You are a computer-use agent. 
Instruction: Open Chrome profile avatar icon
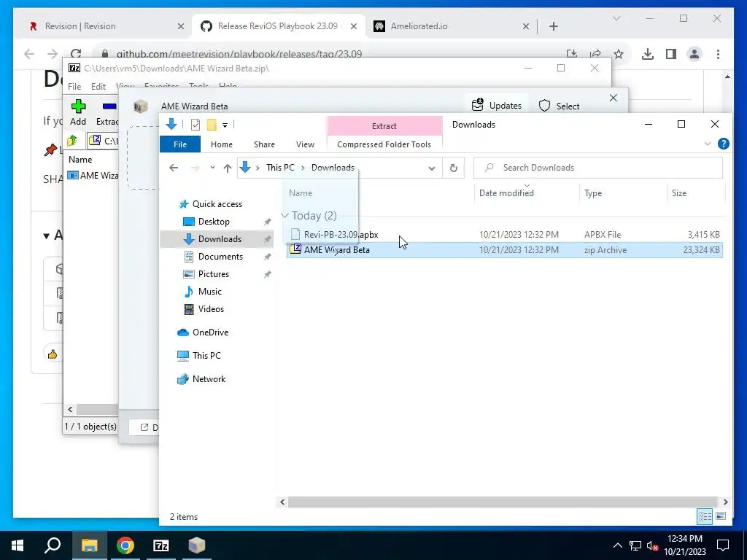[694, 54]
